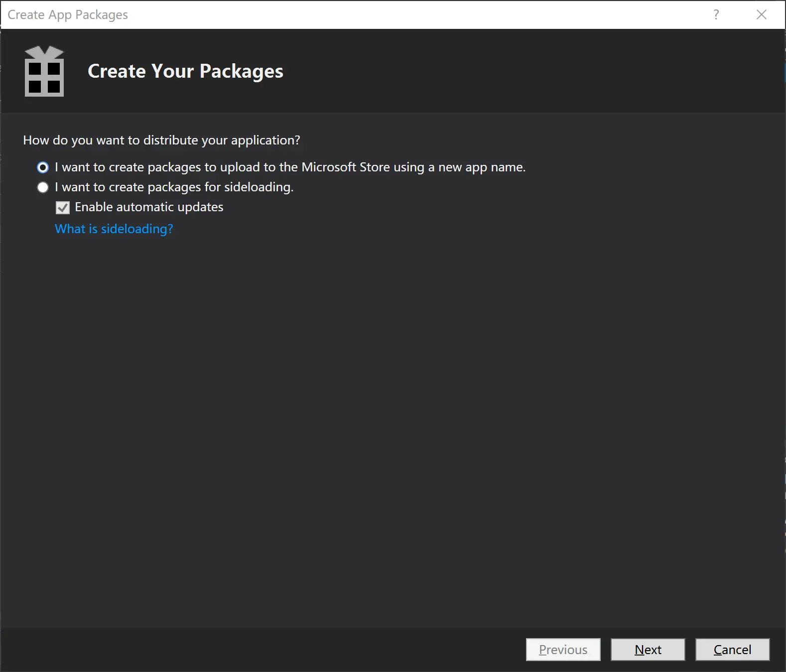Image resolution: width=786 pixels, height=672 pixels.
Task: Click the empty footer area left of Previous
Action: 259,650
